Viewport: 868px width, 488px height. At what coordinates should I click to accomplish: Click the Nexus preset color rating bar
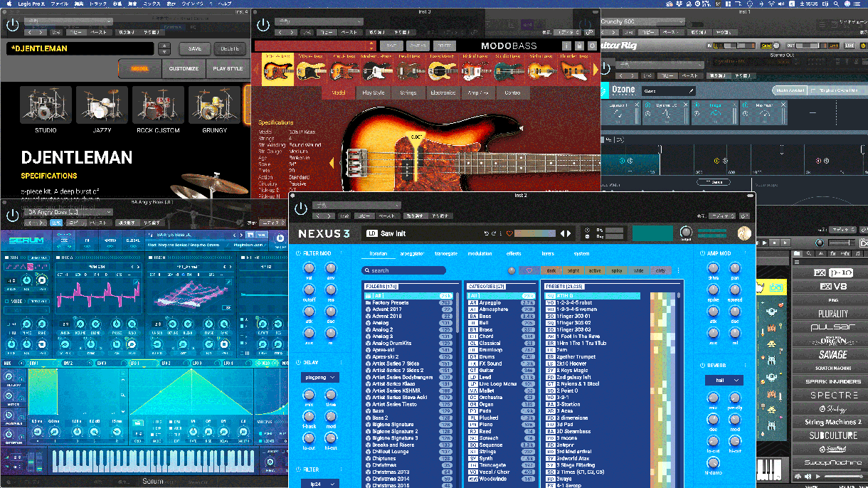(x=534, y=233)
